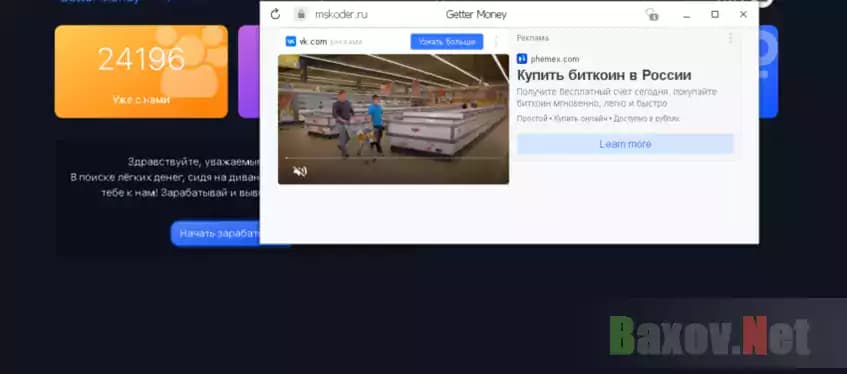Reload the mskoder.ru popup page
Image resolution: width=847 pixels, height=374 pixels.
click(275, 15)
